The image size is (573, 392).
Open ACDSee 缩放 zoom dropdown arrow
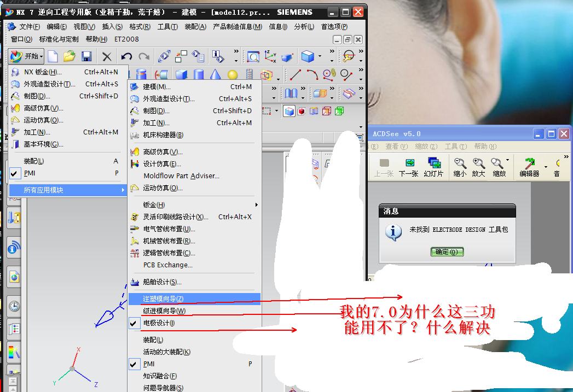507,160
